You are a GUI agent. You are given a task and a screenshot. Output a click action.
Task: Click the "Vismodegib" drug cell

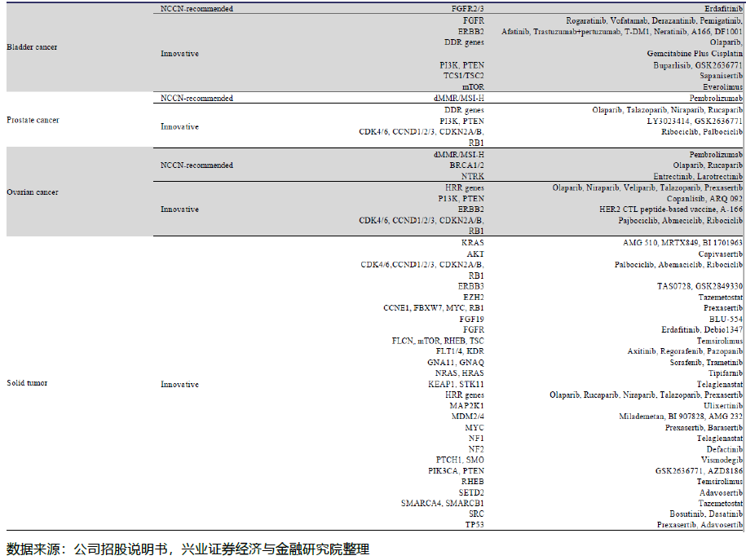pos(722,460)
